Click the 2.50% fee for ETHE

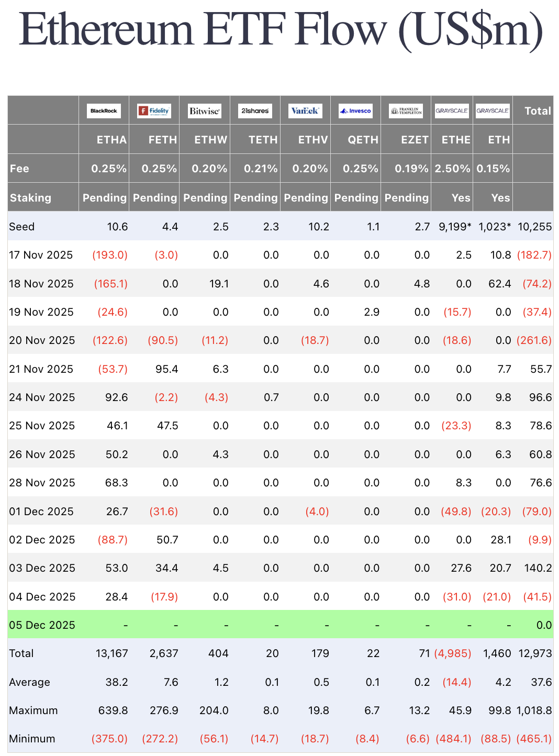click(x=452, y=169)
